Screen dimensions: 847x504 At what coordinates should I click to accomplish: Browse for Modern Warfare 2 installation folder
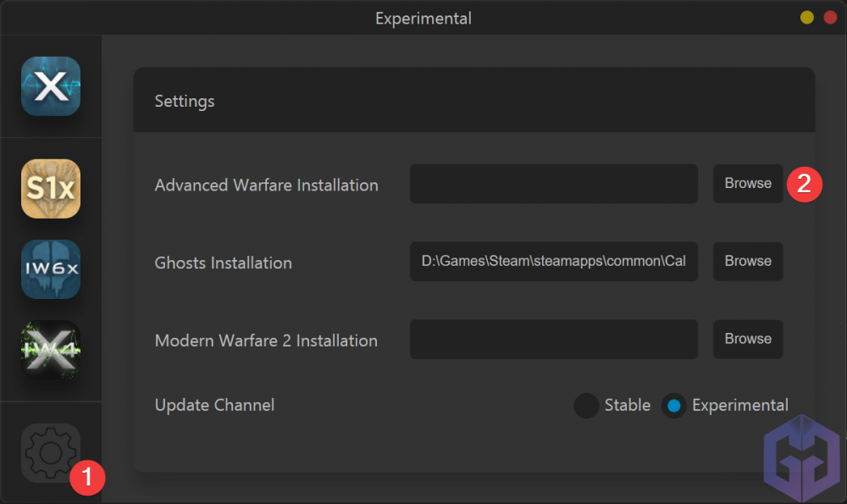pos(747,339)
